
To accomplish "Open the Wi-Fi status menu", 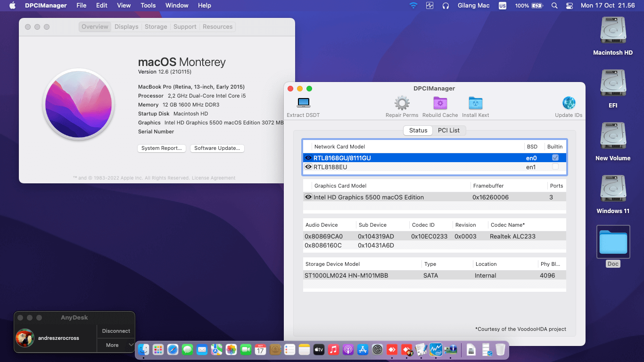I will pos(413,5).
